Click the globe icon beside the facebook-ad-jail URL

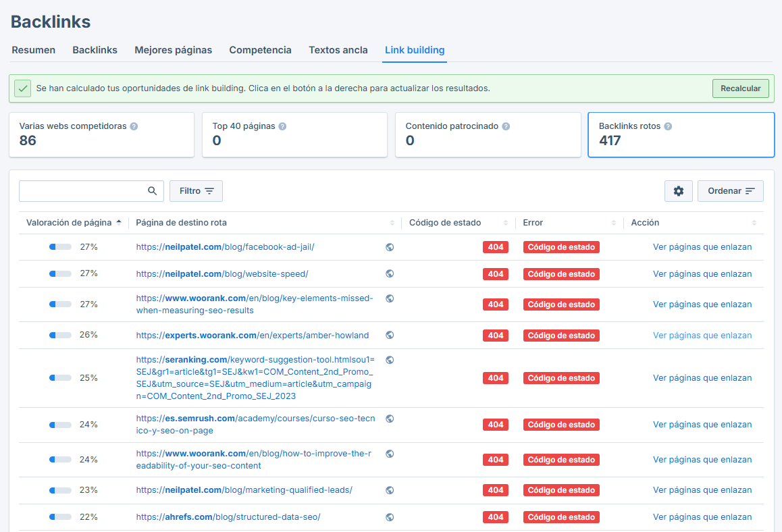(x=390, y=247)
